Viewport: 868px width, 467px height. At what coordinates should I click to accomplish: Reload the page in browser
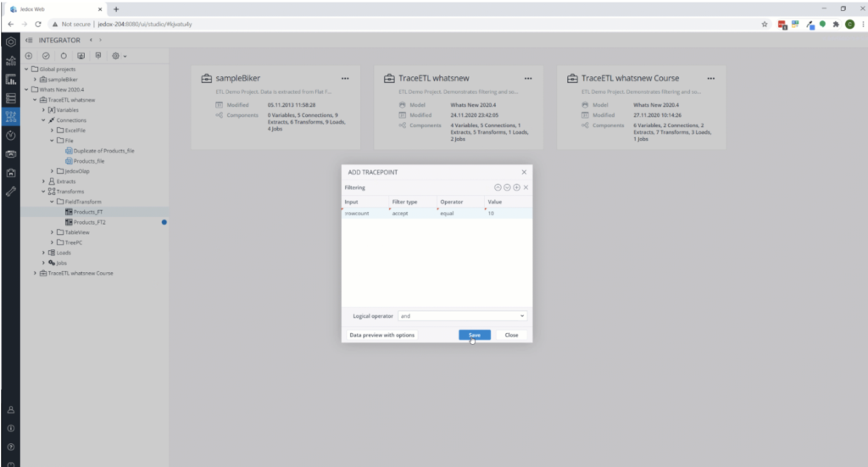(37, 25)
